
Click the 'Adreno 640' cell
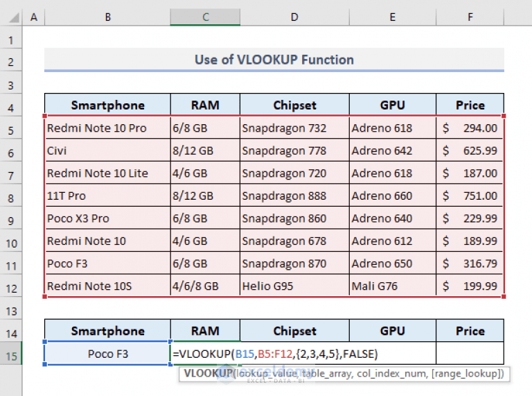[x=393, y=218]
